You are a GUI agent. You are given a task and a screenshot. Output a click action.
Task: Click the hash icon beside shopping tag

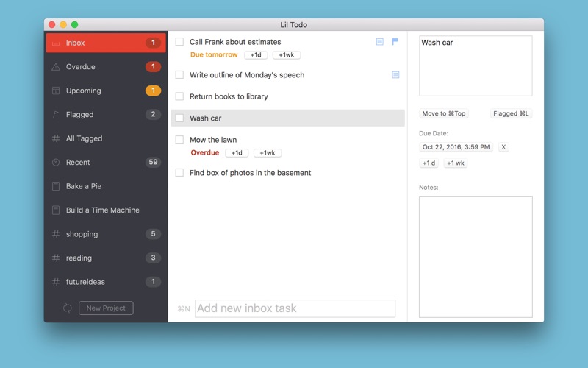56,234
